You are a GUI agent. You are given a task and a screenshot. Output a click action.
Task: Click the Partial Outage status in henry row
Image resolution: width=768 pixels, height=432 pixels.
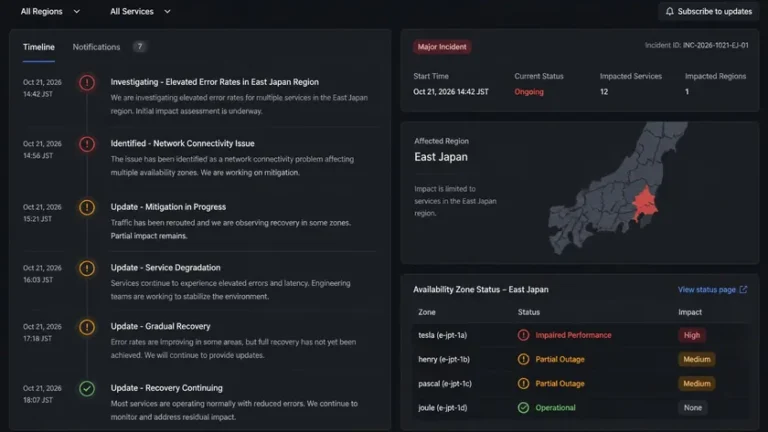click(560, 359)
